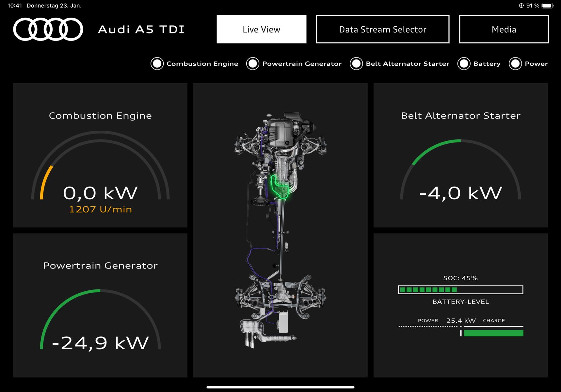Viewport: 561px width, 392px height.
Task: Select the Power radio button
Action: click(515, 64)
